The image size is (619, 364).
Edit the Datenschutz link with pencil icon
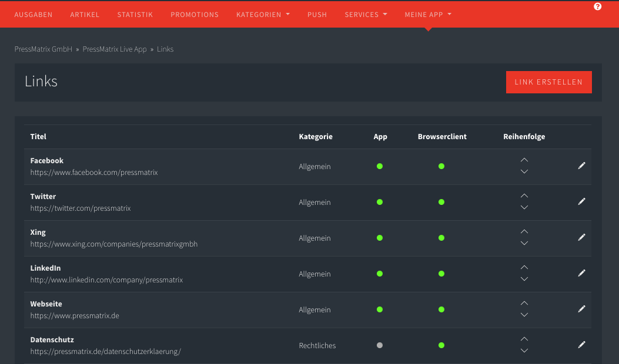point(581,345)
